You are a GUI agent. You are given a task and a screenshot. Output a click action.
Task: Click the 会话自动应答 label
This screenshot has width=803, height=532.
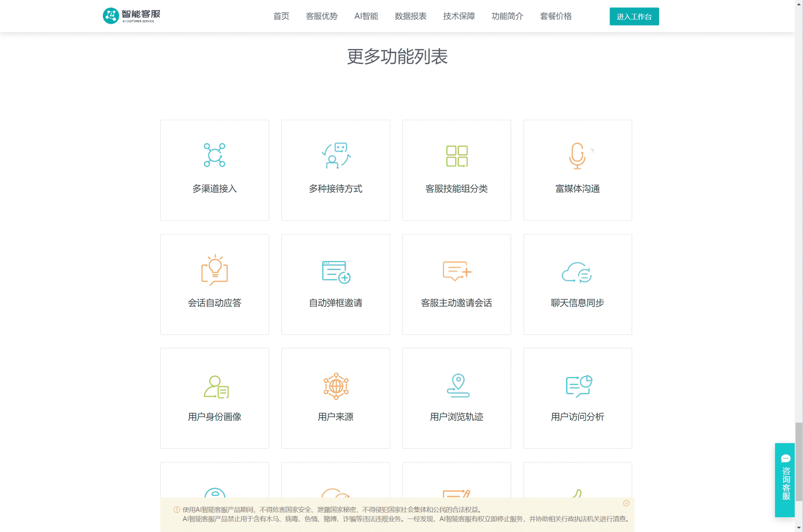215,303
